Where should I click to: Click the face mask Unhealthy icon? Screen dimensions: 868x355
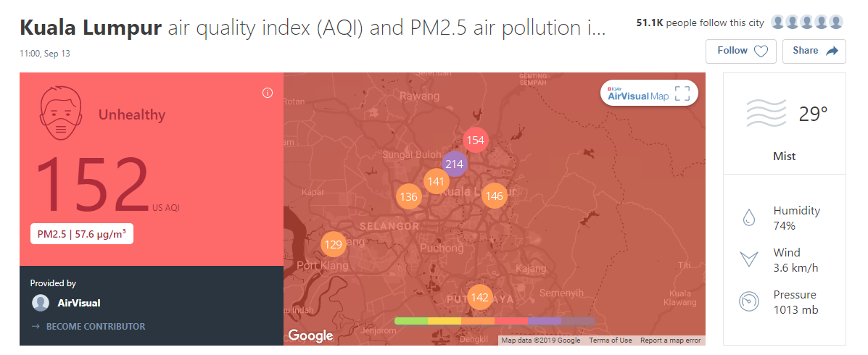(x=60, y=114)
